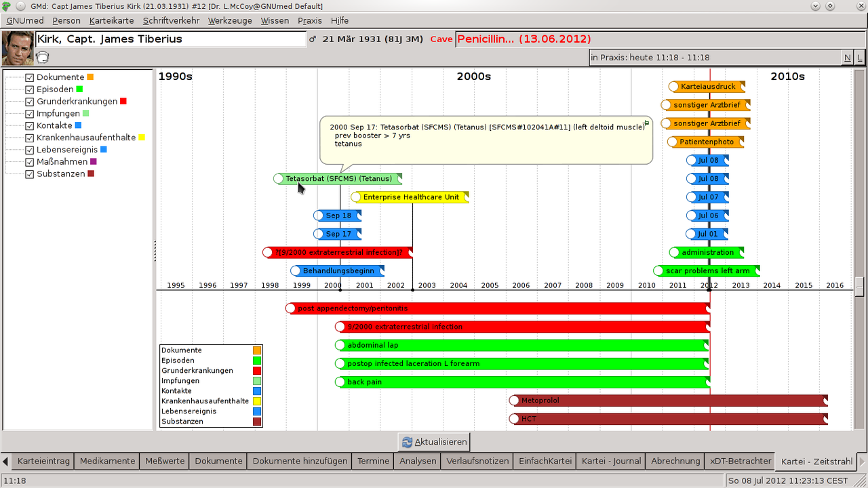This screenshot has width=868, height=488.
Task: Click the circle marker on the Tetasorbat event
Action: (278, 179)
